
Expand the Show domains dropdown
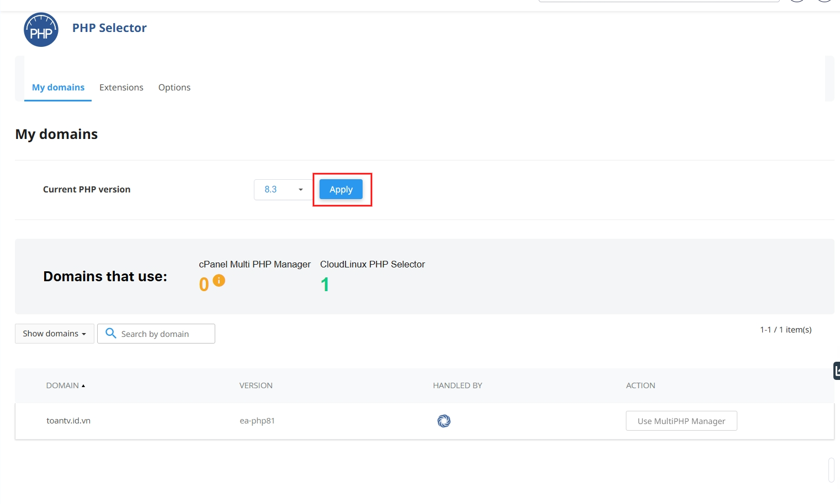pos(55,334)
